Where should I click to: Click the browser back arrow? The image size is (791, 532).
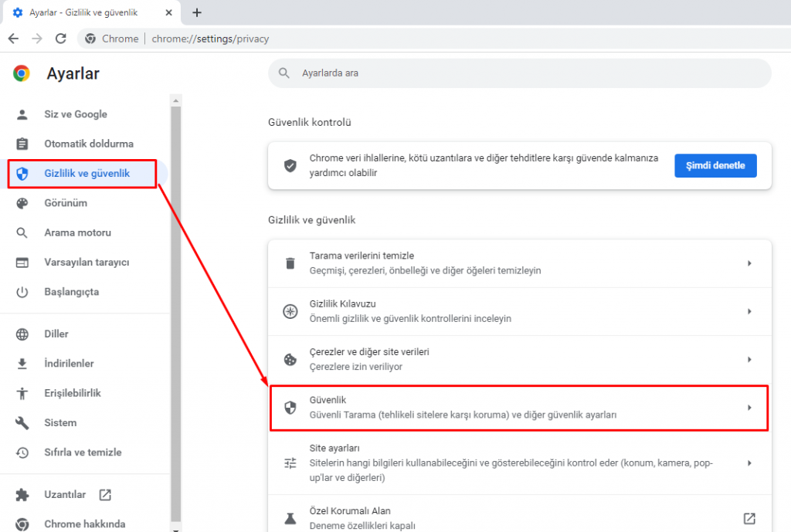[14, 39]
